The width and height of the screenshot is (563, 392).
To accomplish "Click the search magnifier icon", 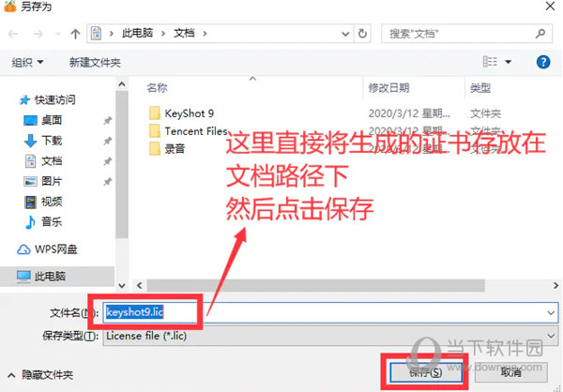I will pyautogui.click(x=540, y=34).
